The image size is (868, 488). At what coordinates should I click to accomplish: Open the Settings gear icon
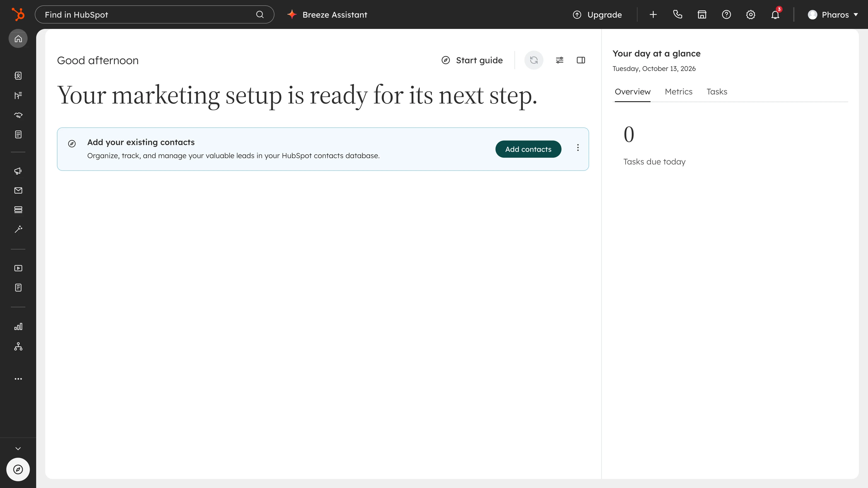coord(751,14)
